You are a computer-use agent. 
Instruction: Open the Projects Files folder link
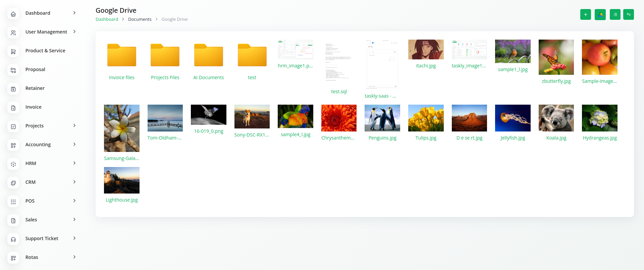click(165, 77)
